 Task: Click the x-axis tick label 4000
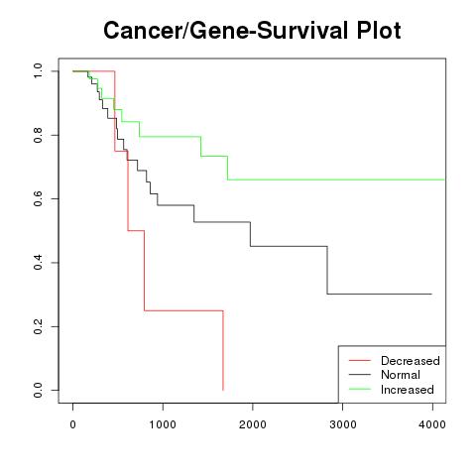pyautogui.click(x=432, y=424)
